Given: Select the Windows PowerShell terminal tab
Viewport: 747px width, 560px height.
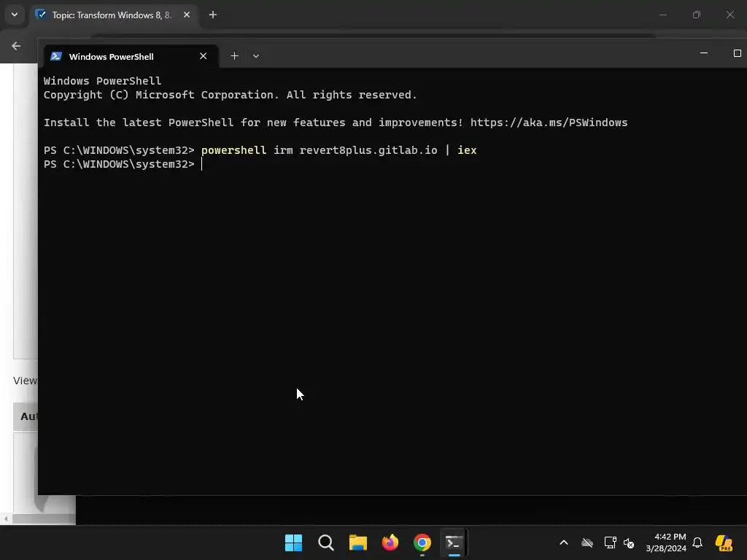Looking at the screenshot, I should click(132, 56).
